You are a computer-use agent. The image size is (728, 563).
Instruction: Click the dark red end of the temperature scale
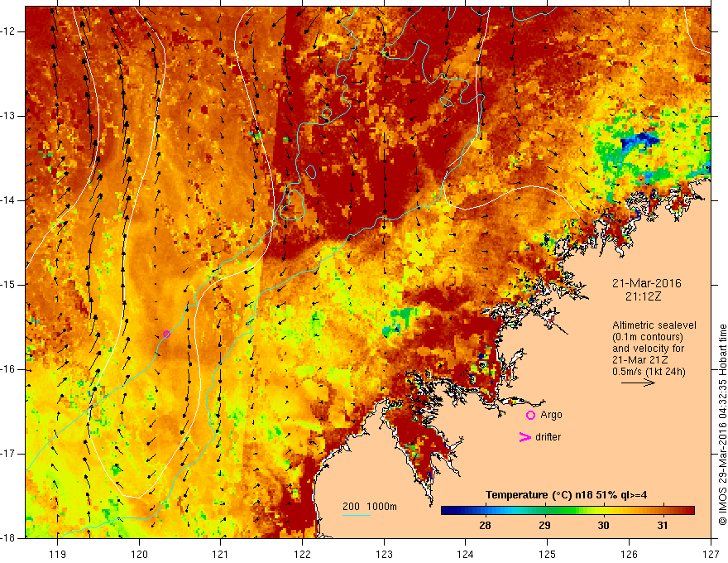[x=689, y=511]
